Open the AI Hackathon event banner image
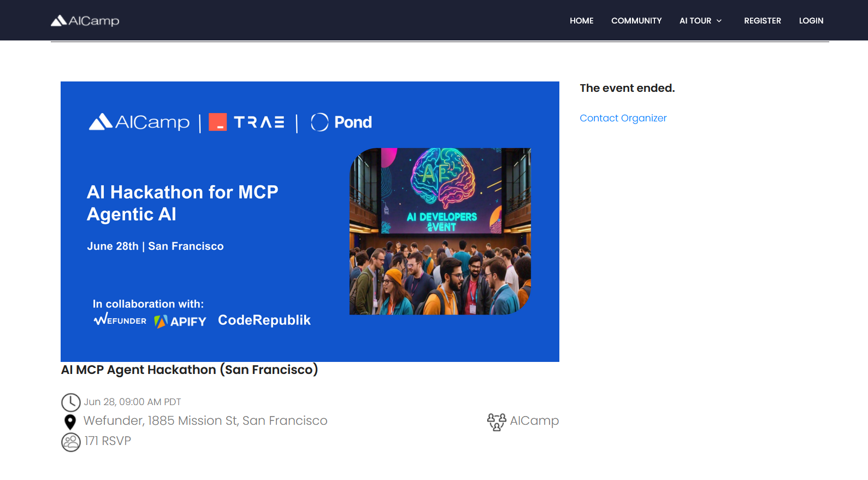 click(310, 221)
